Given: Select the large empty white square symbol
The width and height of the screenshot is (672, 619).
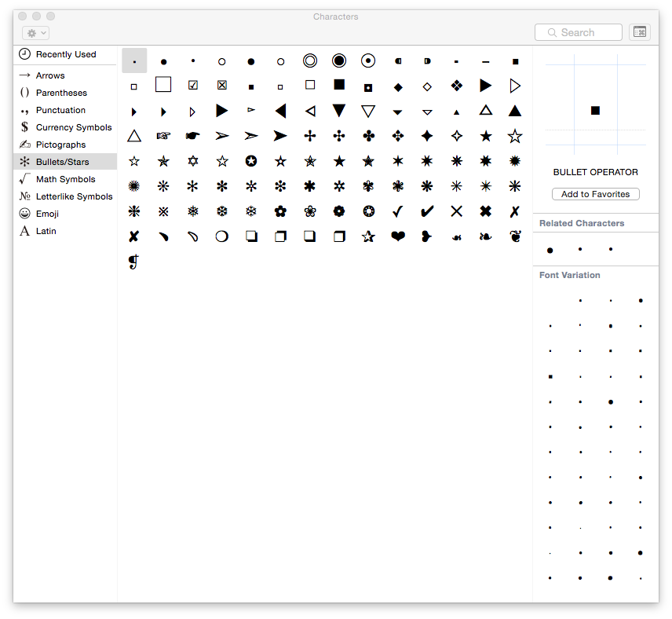Looking at the screenshot, I should [x=163, y=85].
